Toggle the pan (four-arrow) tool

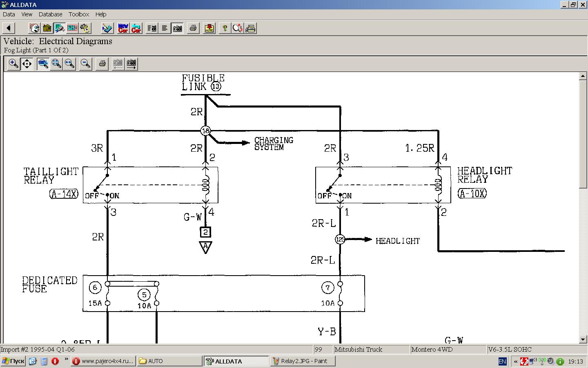click(x=27, y=64)
